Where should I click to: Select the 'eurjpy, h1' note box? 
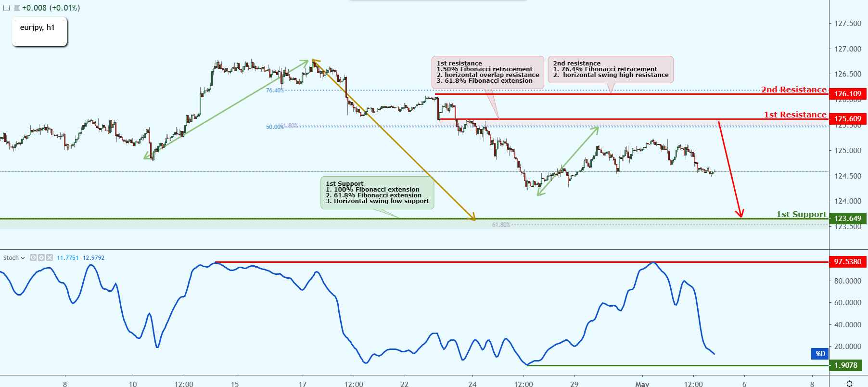(x=39, y=32)
